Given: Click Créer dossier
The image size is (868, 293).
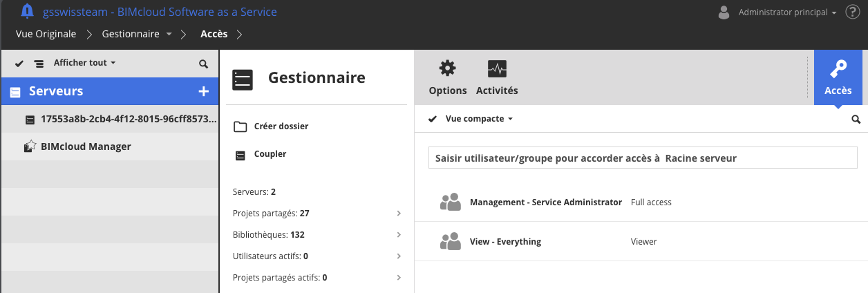Looking at the screenshot, I should 281,126.
